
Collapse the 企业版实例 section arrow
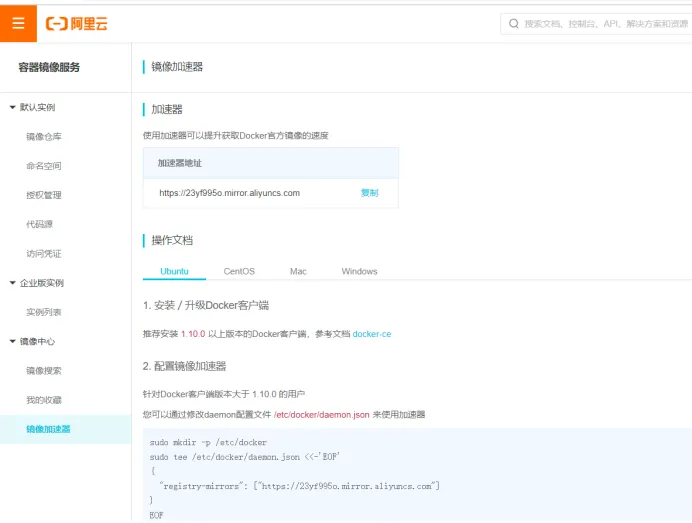(12, 283)
